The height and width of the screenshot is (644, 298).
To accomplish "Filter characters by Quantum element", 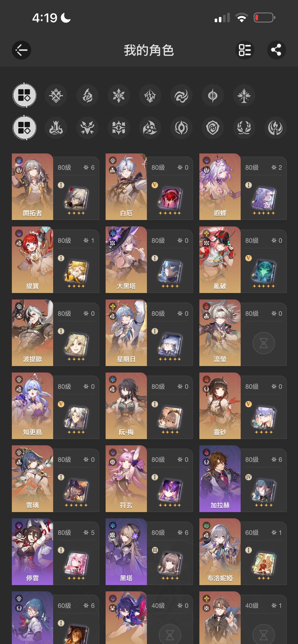I will click(x=213, y=96).
